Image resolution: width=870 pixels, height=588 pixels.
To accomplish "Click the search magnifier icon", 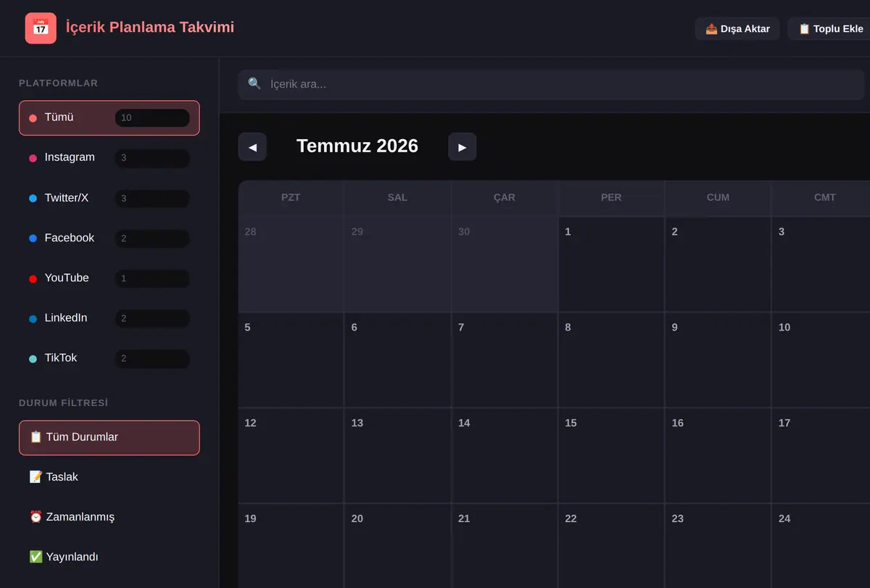I will click(254, 84).
